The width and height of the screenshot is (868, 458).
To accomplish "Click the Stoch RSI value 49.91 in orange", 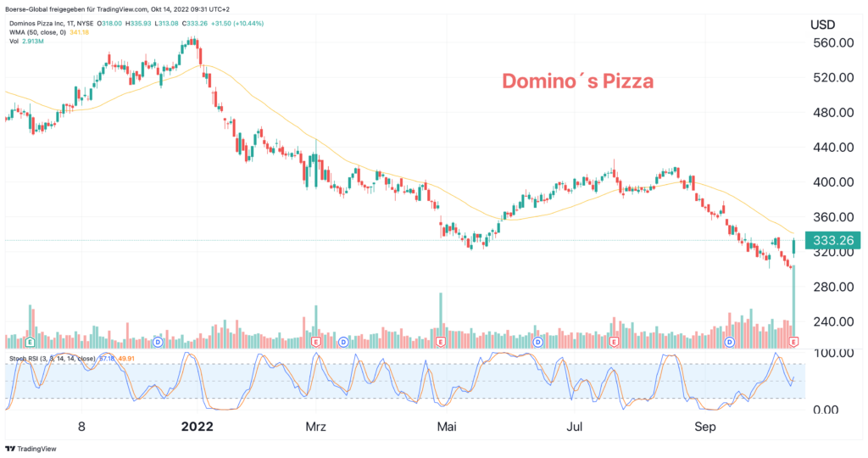I will pyautogui.click(x=126, y=358).
